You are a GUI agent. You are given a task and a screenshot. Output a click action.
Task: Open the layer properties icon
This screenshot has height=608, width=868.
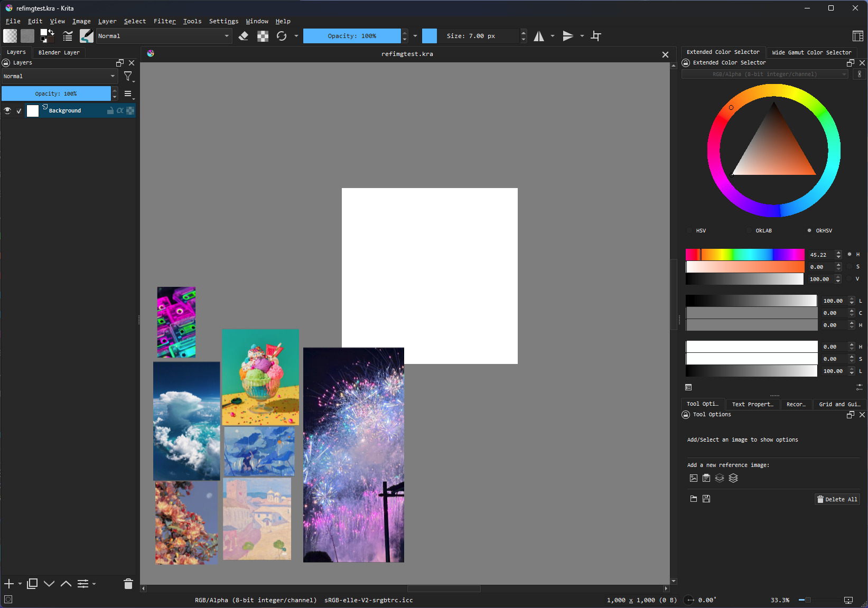pyautogui.click(x=83, y=584)
